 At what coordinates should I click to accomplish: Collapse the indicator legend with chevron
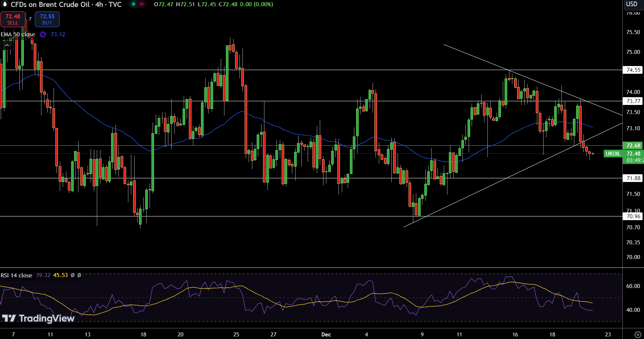point(7,45)
